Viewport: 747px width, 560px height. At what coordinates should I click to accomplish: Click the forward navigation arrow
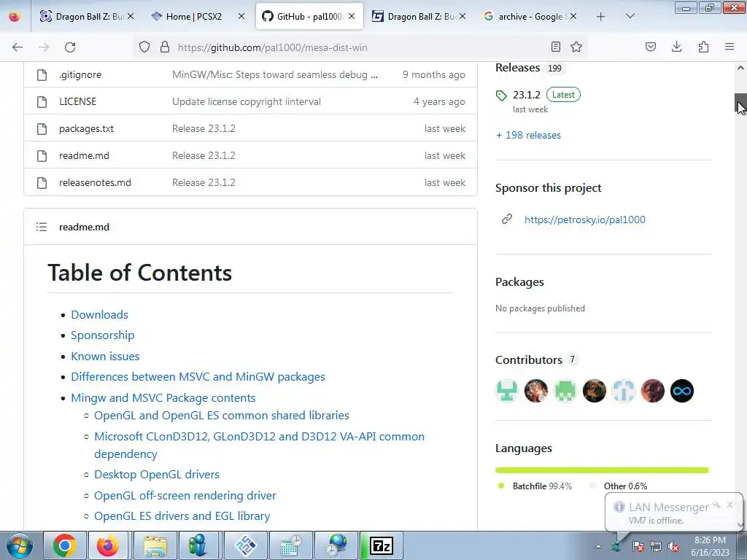coord(44,47)
